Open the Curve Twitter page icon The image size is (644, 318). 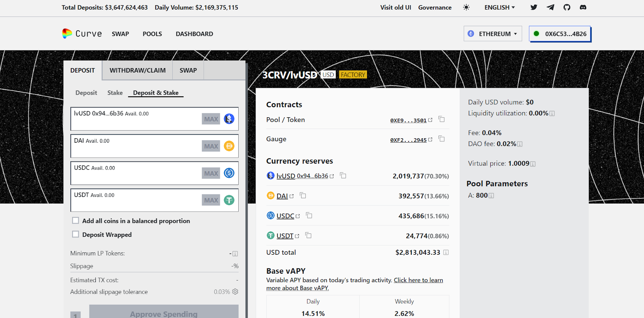pos(534,7)
